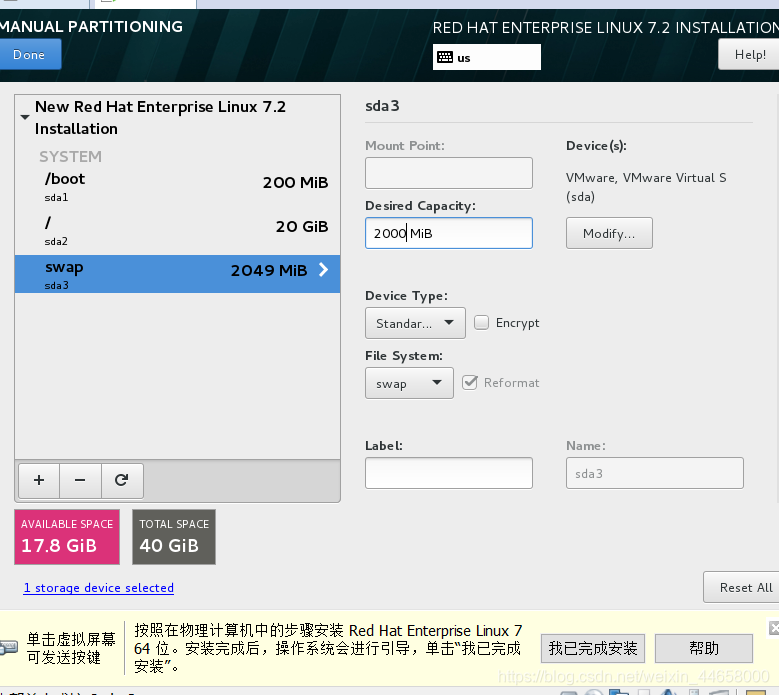The width and height of the screenshot is (779, 695).
Task: Toggle the Reformat checkbox
Action: click(469, 383)
